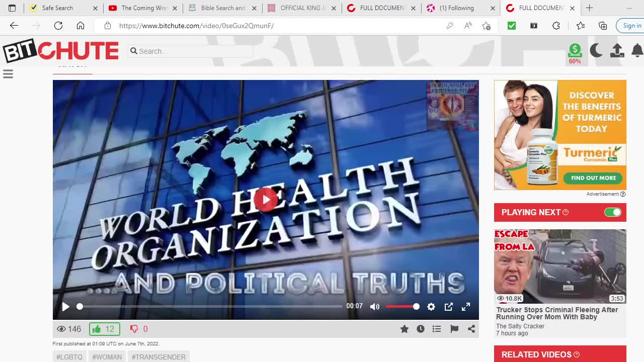Click the Playing Next help icon
This screenshot has height=362, width=644.
(x=566, y=212)
